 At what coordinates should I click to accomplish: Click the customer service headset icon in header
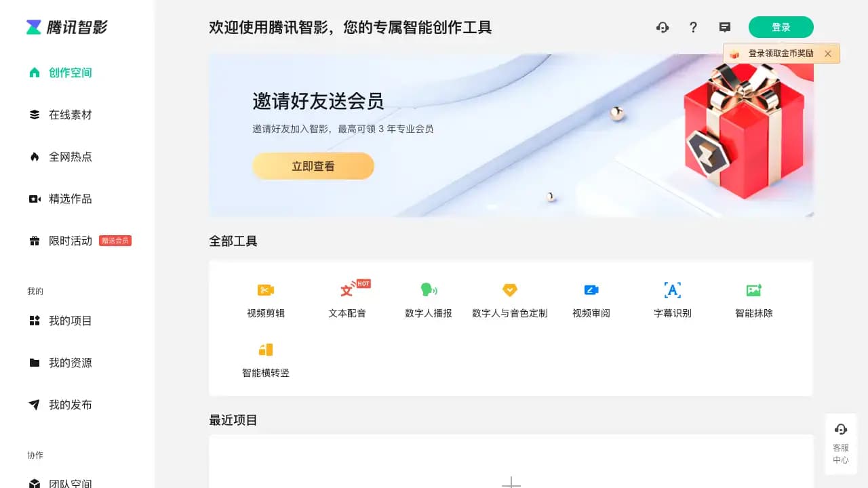(663, 27)
